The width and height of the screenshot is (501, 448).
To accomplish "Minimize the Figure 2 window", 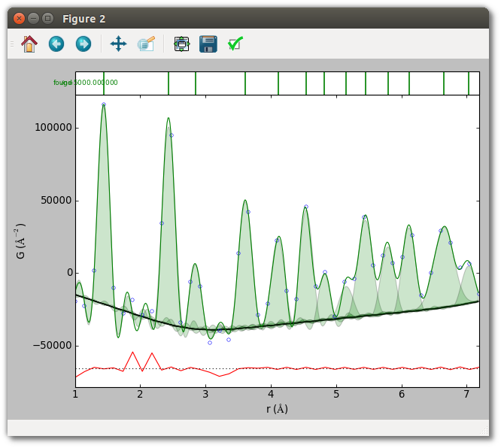I will pyautogui.click(x=34, y=19).
